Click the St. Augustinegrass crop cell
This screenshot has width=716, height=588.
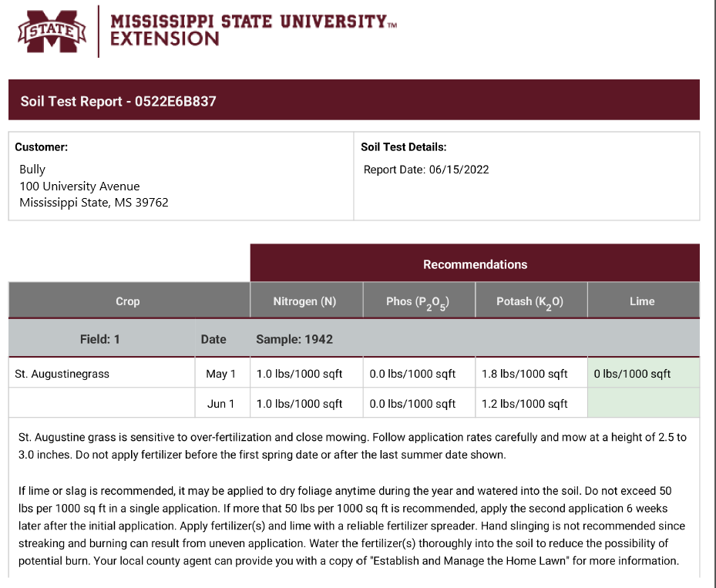(102, 374)
